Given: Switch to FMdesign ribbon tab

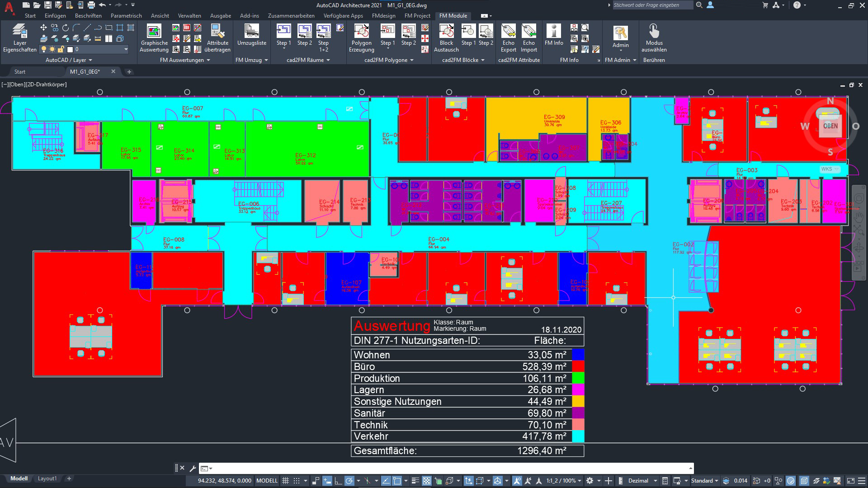Looking at the screenshot, I should click(x=383, y=15).
